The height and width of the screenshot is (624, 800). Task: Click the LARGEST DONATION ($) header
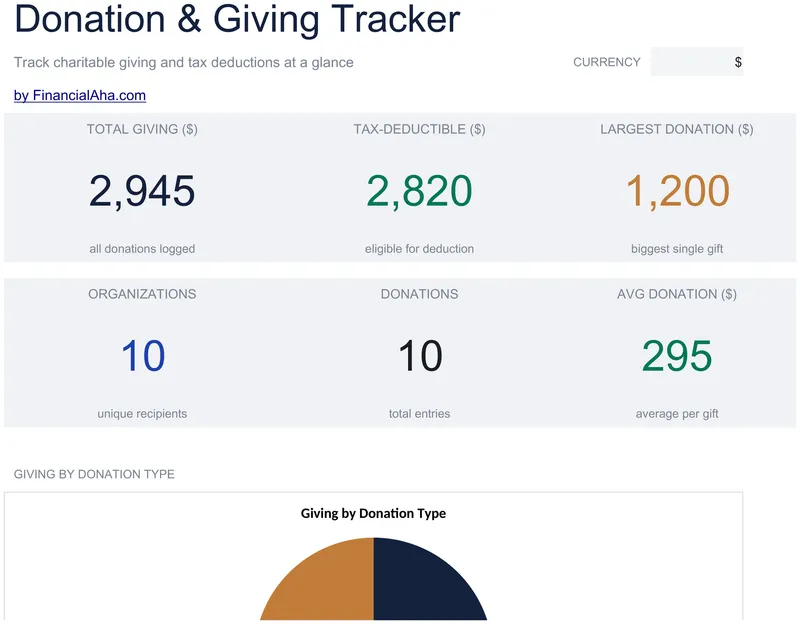click(x=677, y=129)
